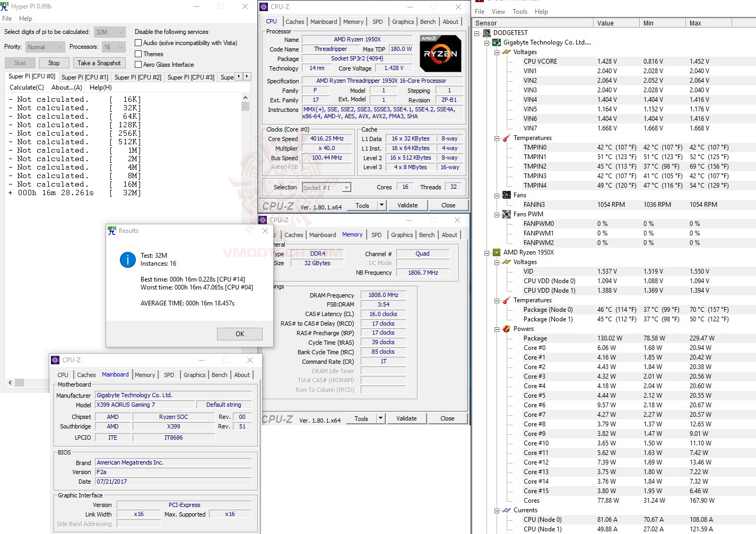Open the View menu in HWMonitor
Viewport: 756px width, 534px height.
(x=498, y=12)
